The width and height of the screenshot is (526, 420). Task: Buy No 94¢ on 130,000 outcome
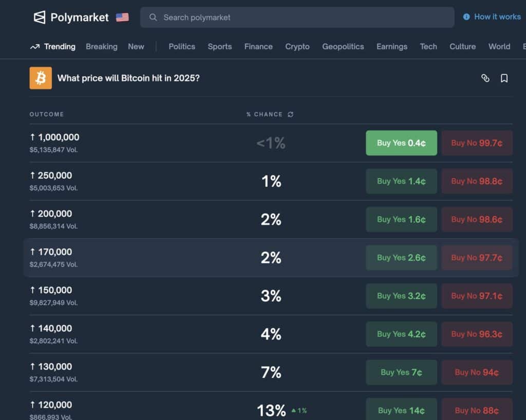point(477,372)
